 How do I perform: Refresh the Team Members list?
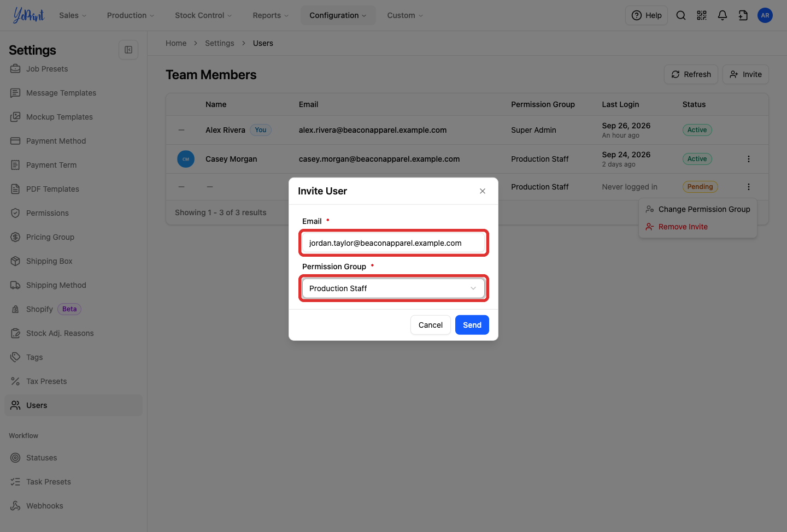(x=691, y=74)
